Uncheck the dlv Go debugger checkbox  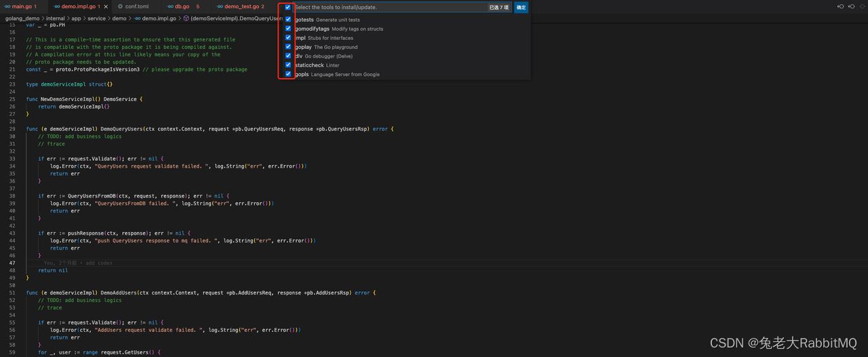288,56
